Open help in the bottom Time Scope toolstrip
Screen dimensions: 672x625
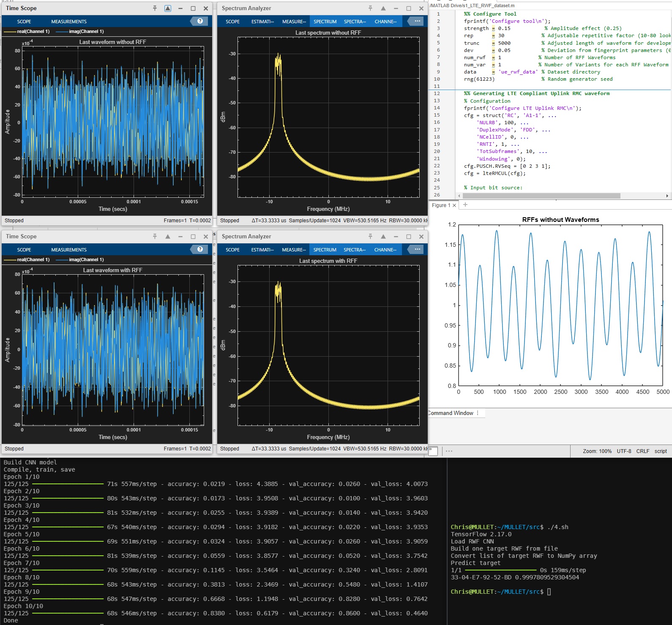click(200, 249)
